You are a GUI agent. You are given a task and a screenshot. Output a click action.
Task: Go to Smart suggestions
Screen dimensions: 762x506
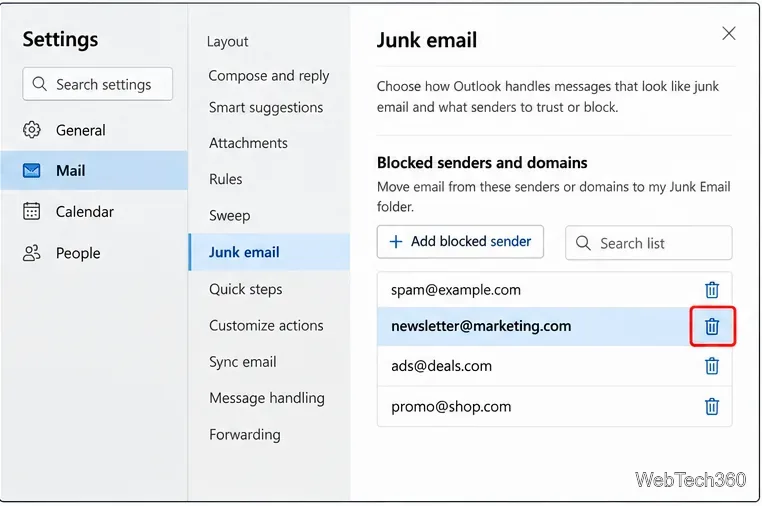point(266,107)
